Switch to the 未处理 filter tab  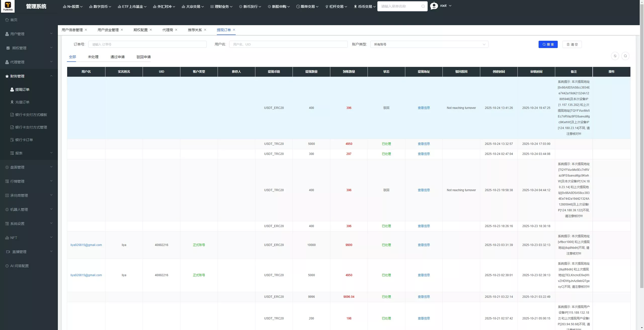(93, 57)
